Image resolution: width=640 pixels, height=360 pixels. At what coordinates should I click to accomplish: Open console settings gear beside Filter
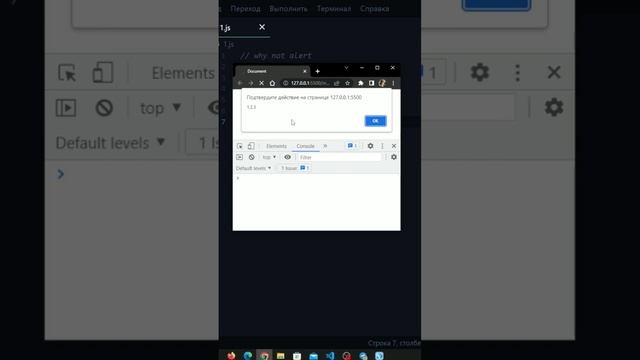click(x=394, y=157)
